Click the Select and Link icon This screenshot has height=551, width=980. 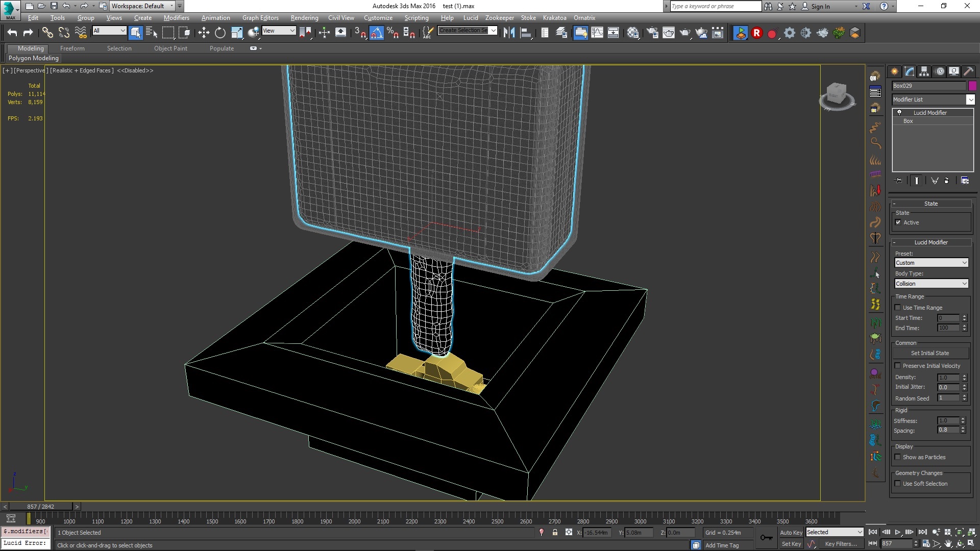tap(47, 33)
